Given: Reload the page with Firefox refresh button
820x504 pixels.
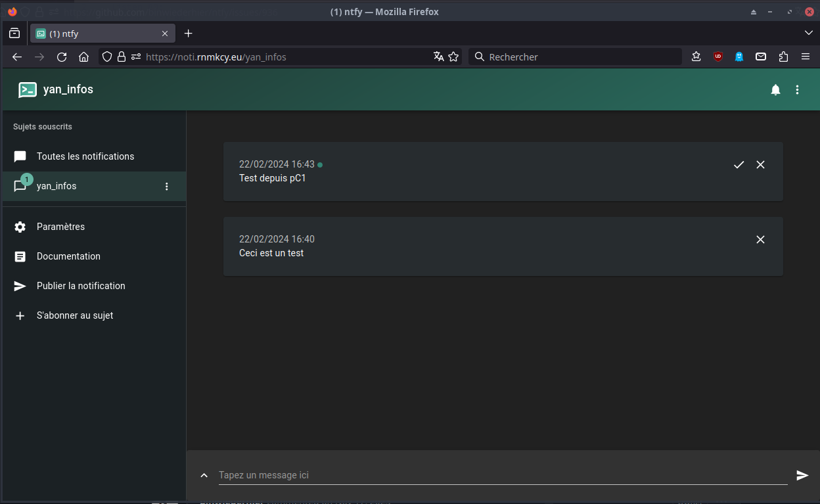Looking at the screenshot, I should click(62, 57).
